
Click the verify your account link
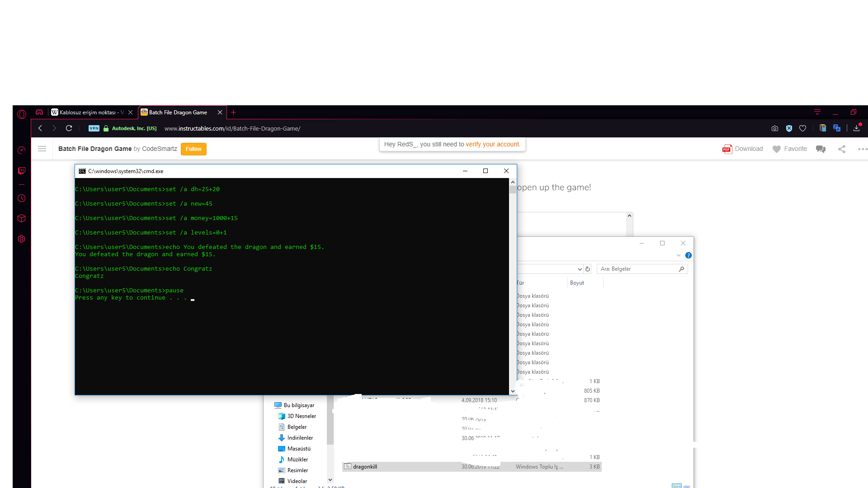493,144
